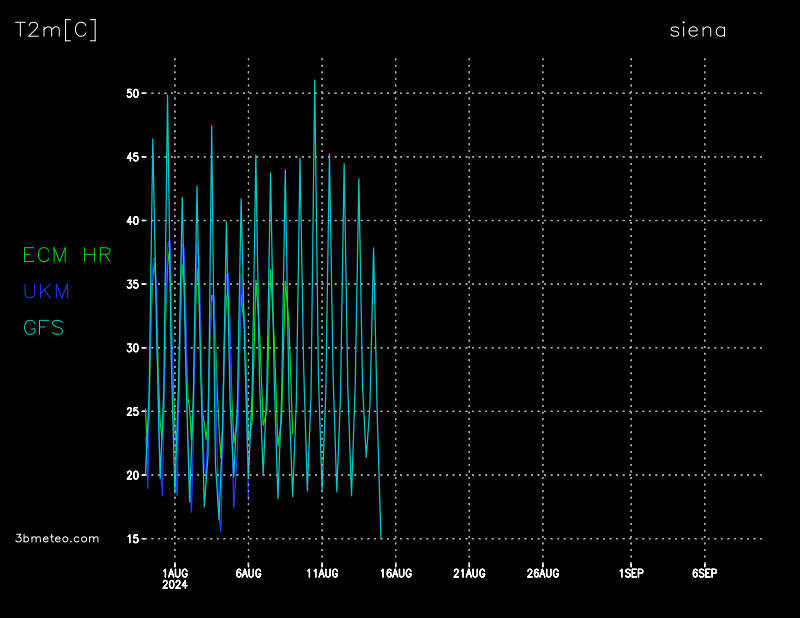This screenshot has width=800, height=618.
Task: Select the UKM legend entry
Action: [x=46, y=292]
